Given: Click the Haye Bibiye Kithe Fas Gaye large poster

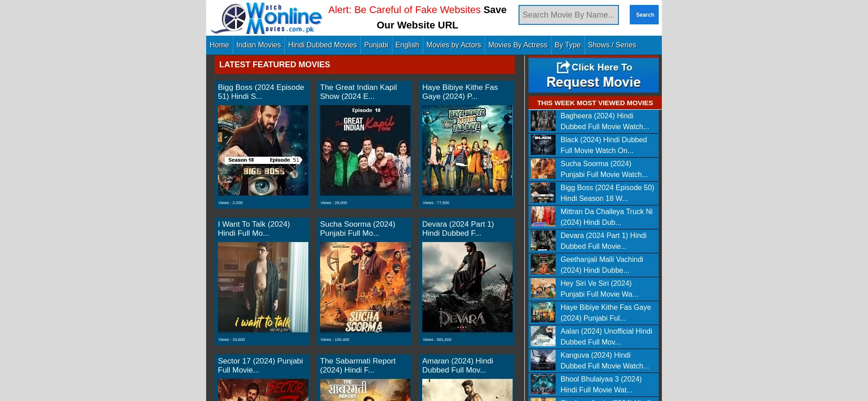Looking at the screenshot, I should pos(467,150).
